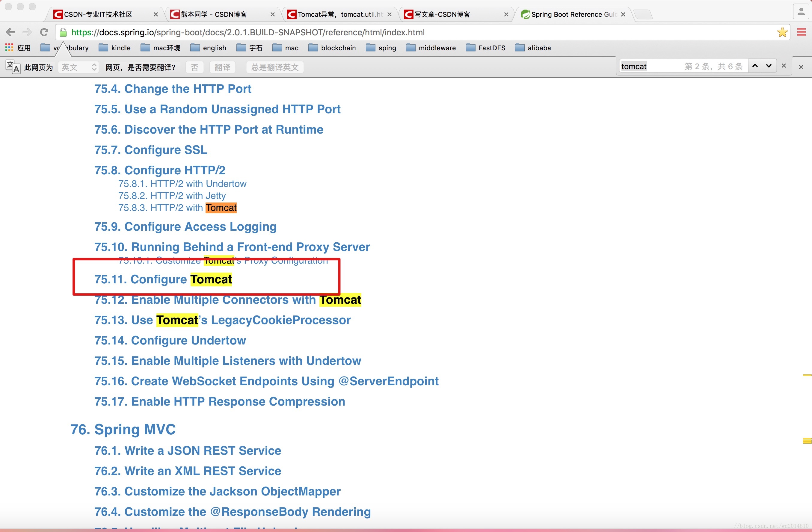
Task: Go to next find match
Action: coord(769,66)
